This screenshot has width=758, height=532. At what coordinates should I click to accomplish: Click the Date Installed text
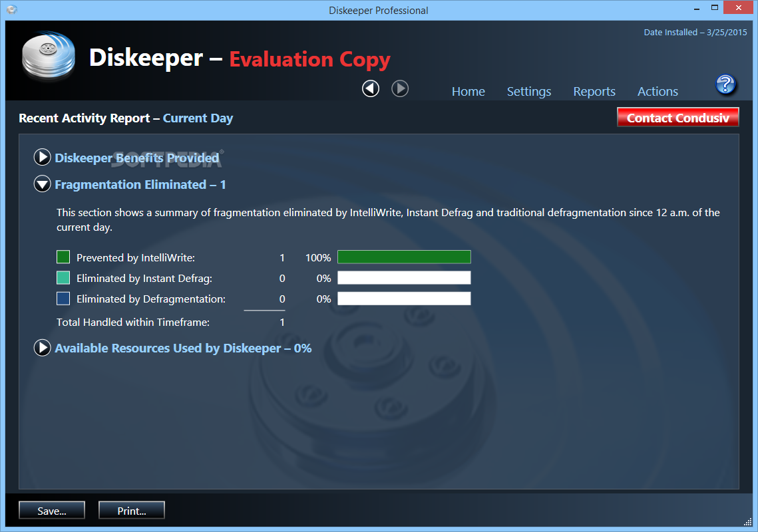[x=695, y=33]
